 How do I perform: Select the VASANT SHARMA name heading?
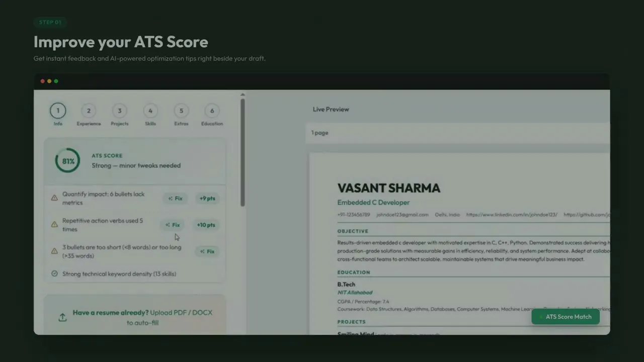click(x=389, y=188)
